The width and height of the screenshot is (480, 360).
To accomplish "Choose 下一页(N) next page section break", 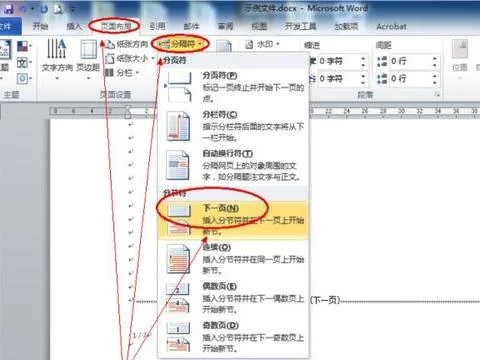I will (x=233, y=219).
